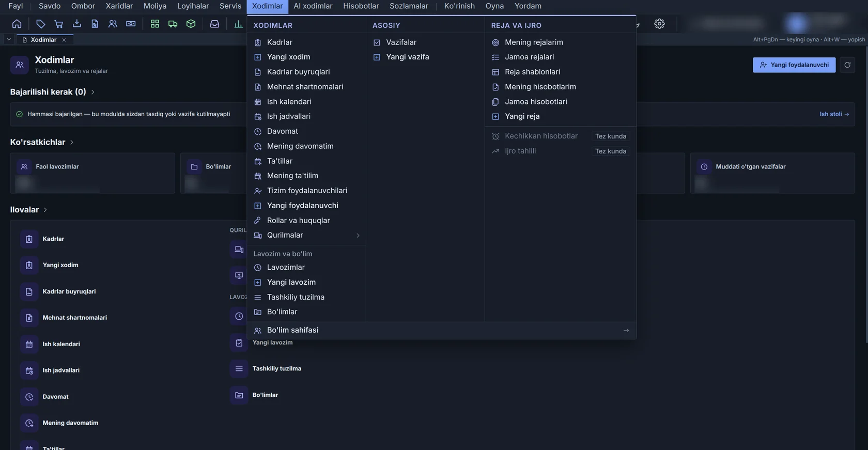Select Rollar va huquqlar menu entry
The image size is (868, 450).
tap(306, 221)
